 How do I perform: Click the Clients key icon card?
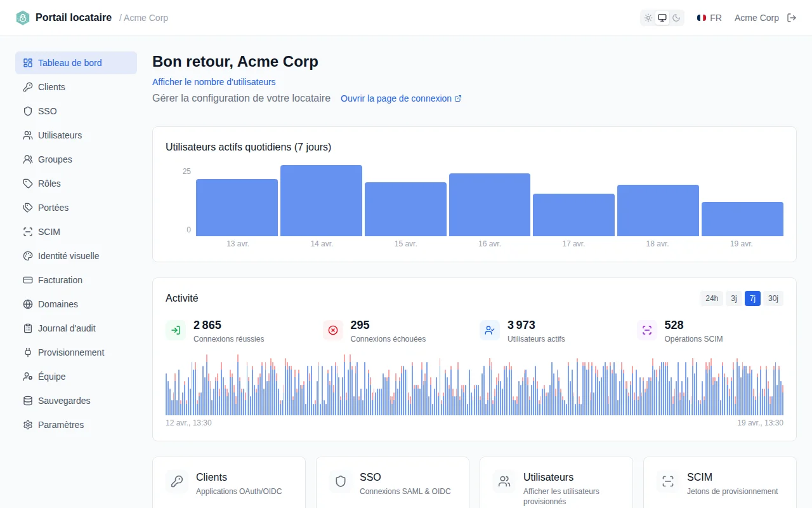[x=177, y=481]
